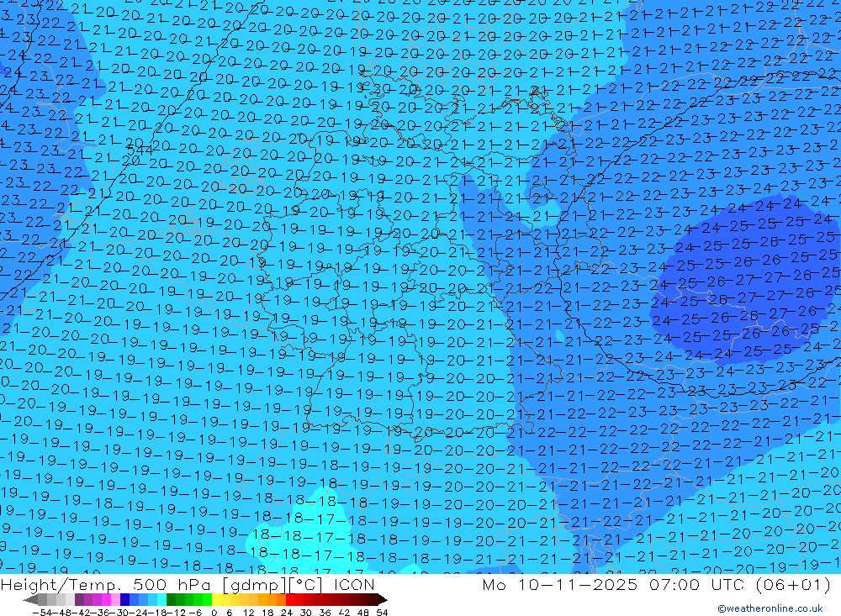Pick the dark maroon right arrow of the color scale
The width and height of the screenshot is (841, 616).
[383, 600]
